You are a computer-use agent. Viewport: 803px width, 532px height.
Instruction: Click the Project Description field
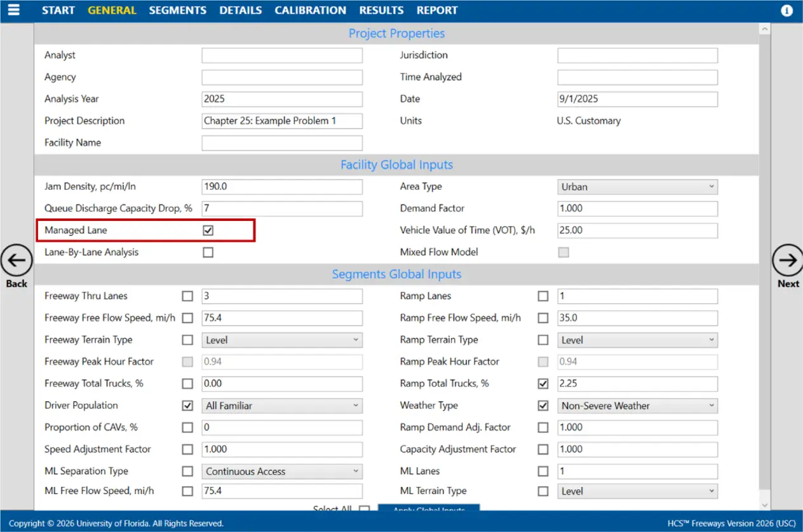282,121
